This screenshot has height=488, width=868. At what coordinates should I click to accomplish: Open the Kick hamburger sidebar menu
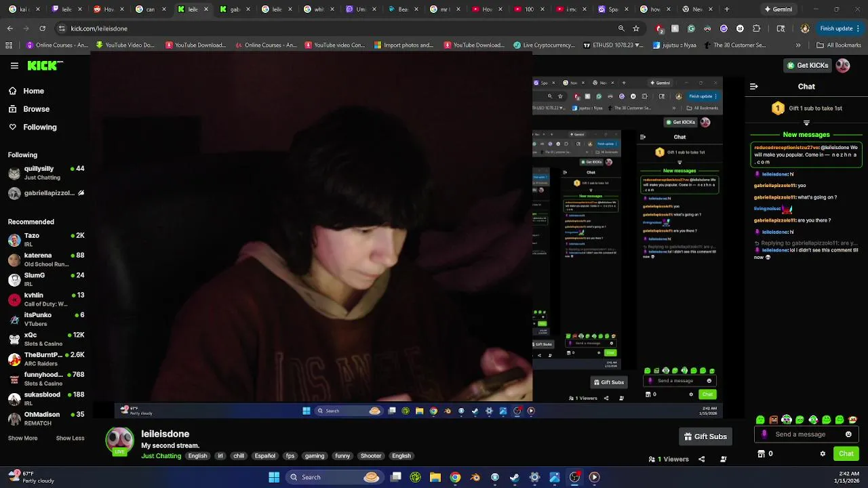(14, 66)
